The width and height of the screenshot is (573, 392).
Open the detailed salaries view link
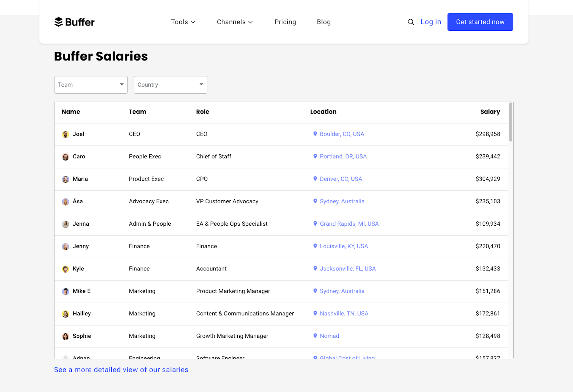(x=121, y=370)
